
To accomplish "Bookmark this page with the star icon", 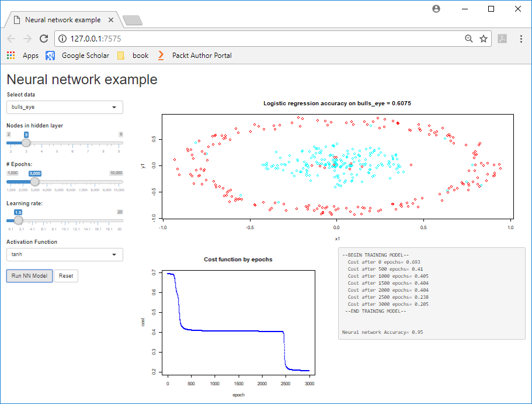I will pos(484,39).
